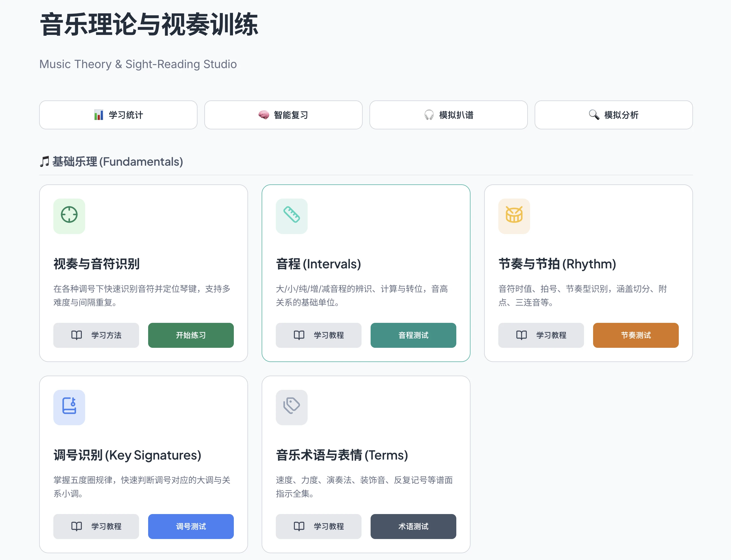Screen dimensions: 731x560
Task: Click book icon in Intervals 学习教程 button
Action: pyautogui.click(x=299, y=335)
